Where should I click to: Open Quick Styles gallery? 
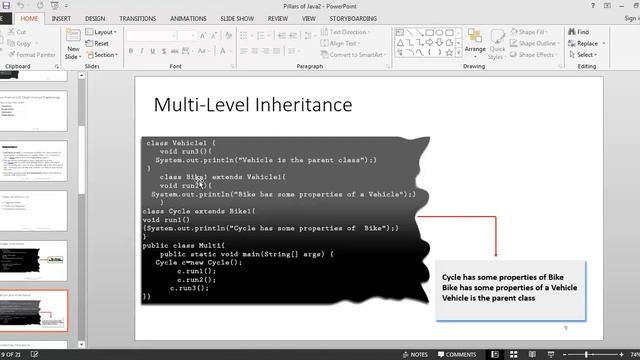pos(497,44)
